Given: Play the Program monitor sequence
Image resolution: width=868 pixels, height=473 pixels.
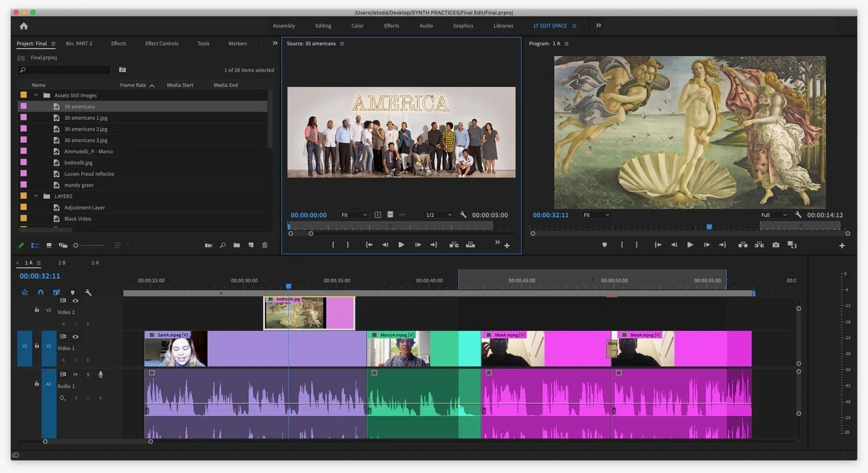Looking at the screenshot, I should (690, 245).
